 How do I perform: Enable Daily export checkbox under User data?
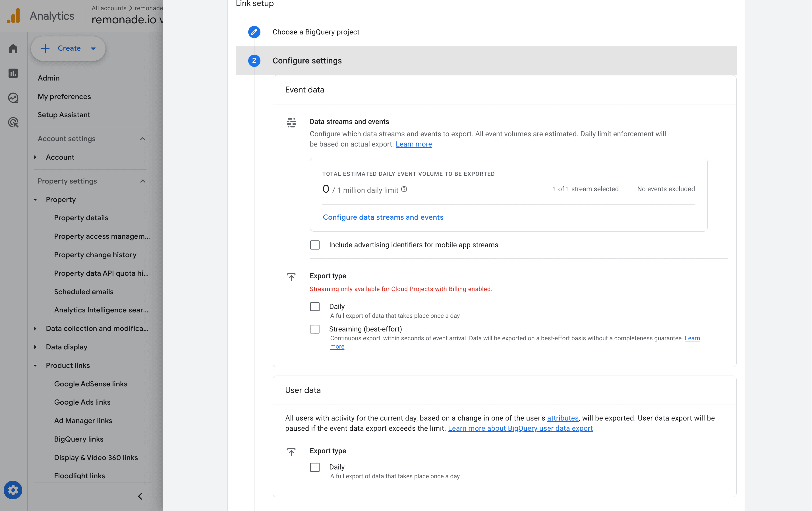click(315, 467)
